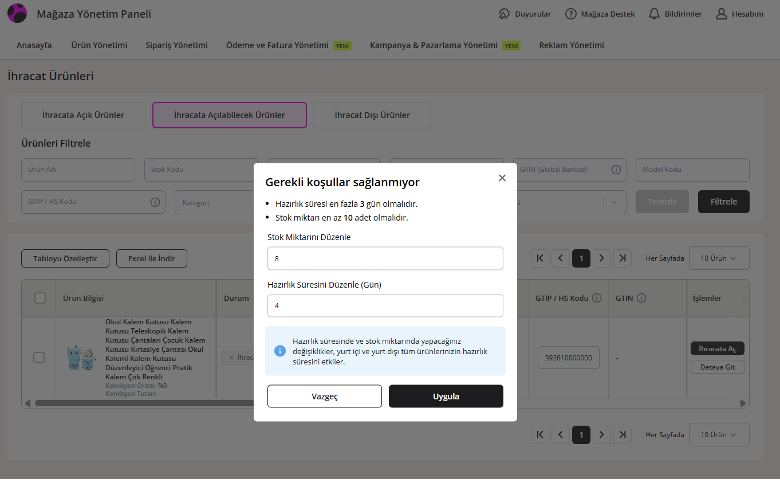
Task: Click horizontal scrollbar under product table
Action: [144, 403]
